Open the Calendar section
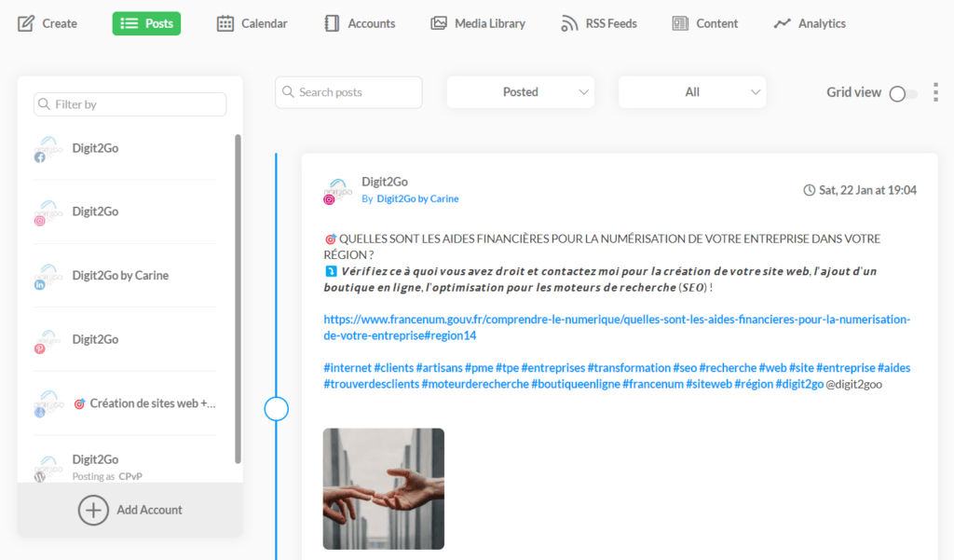Screen dimensions: 954x560 pos(252,22)
